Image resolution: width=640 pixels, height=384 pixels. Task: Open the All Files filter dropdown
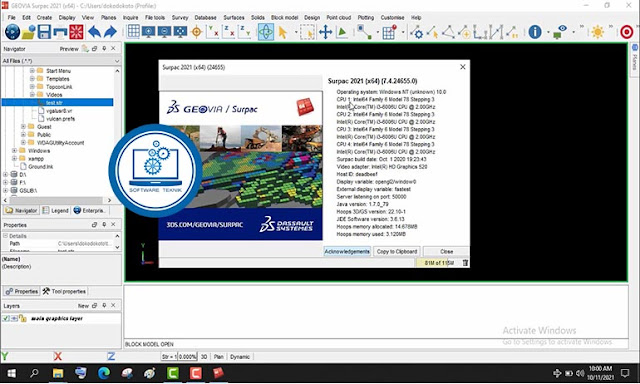117,61
